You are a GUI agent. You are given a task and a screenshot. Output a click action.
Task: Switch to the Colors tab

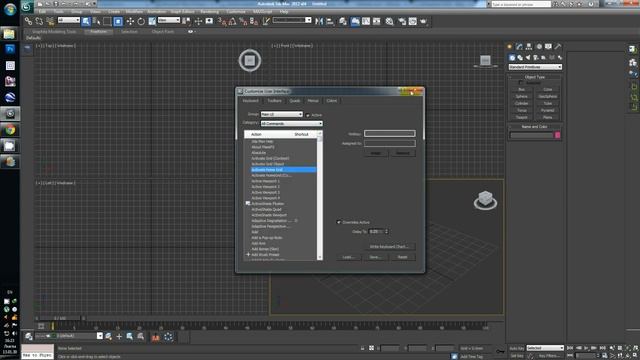(x=331, y=101)
